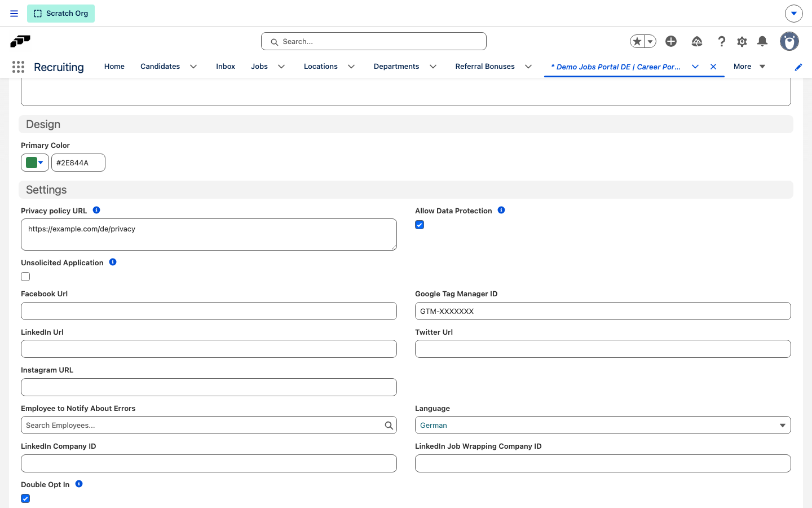Click the Primary Color hex field

(78, 163)
